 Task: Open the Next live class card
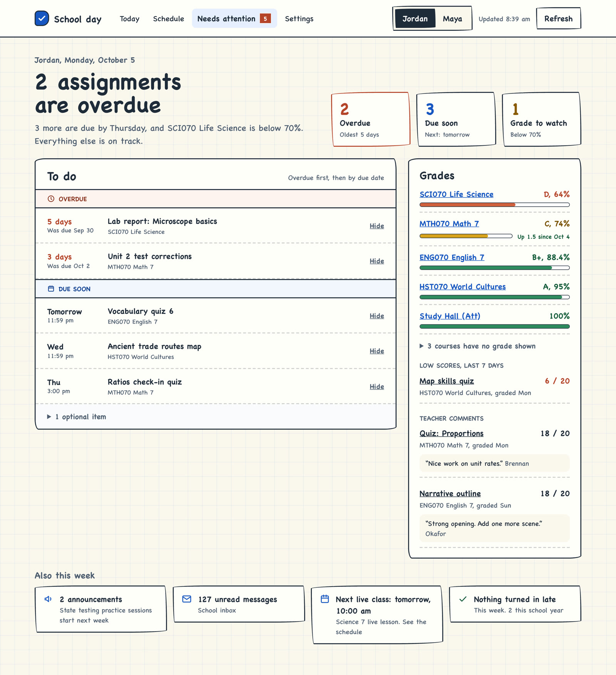click(x=377, y=615)
